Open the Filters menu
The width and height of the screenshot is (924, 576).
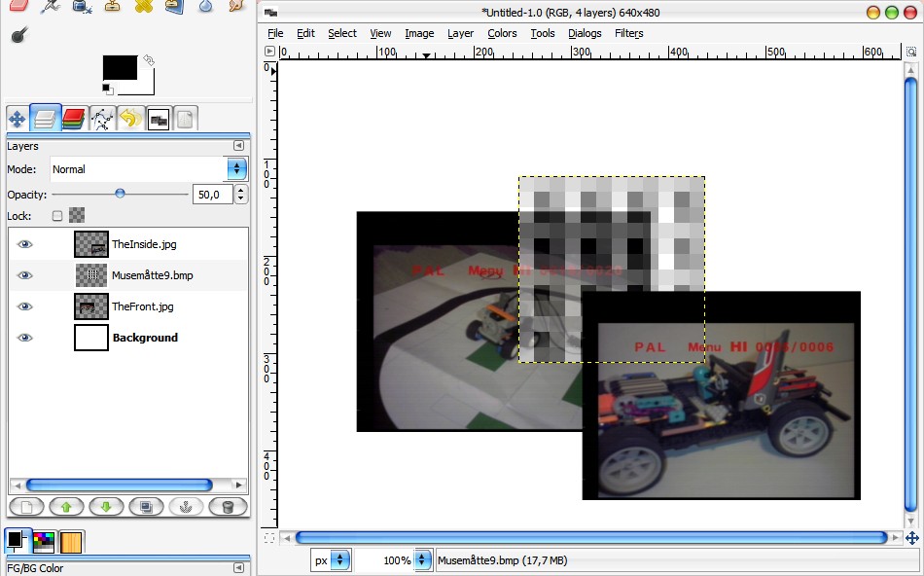point(628,33)
